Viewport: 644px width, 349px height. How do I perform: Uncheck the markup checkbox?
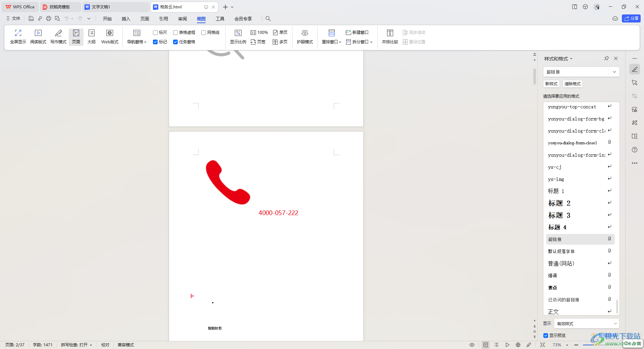tap(155, 42)
